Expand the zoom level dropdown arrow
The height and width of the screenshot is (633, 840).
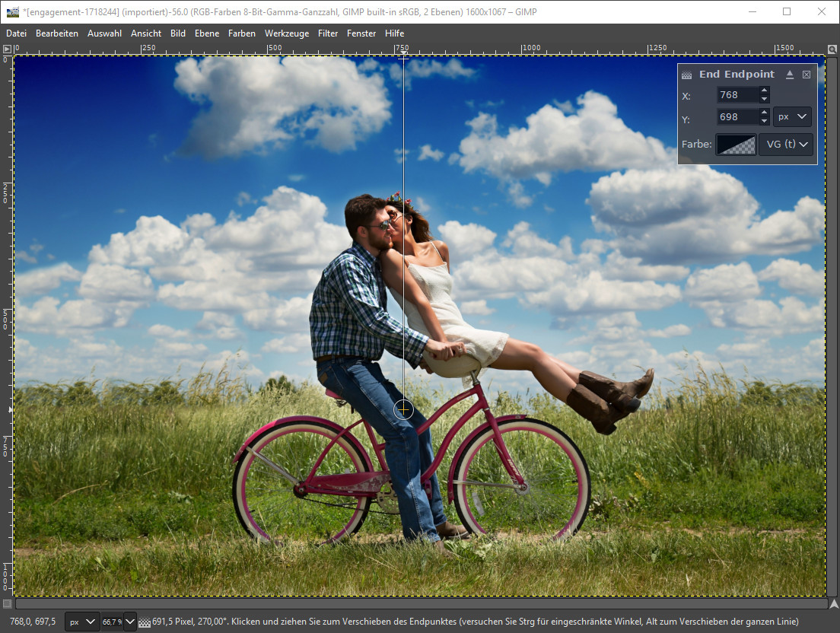coord(130,622)
